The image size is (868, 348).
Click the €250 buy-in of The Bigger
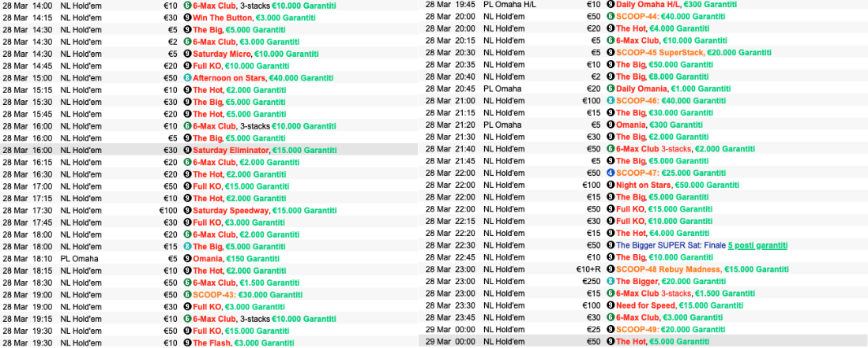point(592,282)
